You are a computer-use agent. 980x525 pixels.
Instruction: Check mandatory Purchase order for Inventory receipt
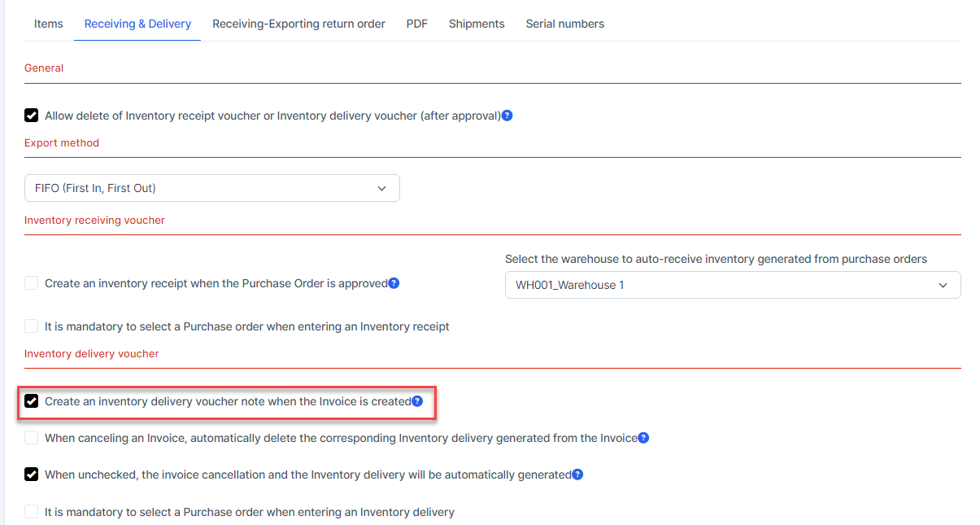pyautogui.click(x=32, y=326)
